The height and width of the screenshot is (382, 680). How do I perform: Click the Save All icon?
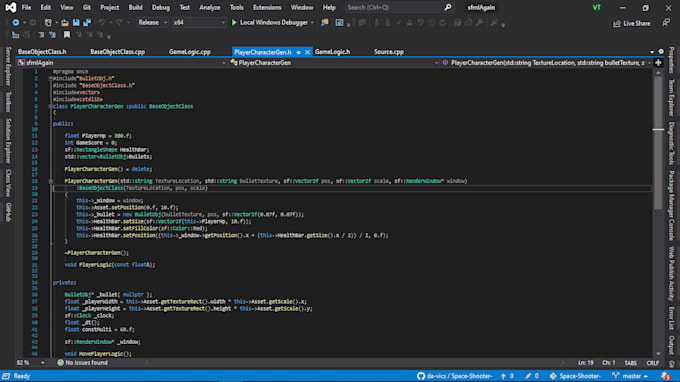87,23
